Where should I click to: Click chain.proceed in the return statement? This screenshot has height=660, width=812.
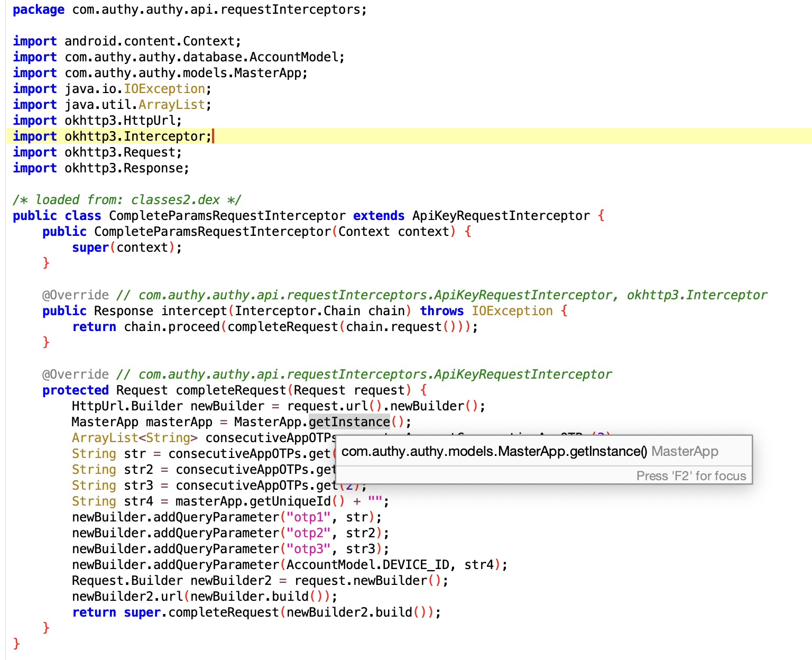172,327
